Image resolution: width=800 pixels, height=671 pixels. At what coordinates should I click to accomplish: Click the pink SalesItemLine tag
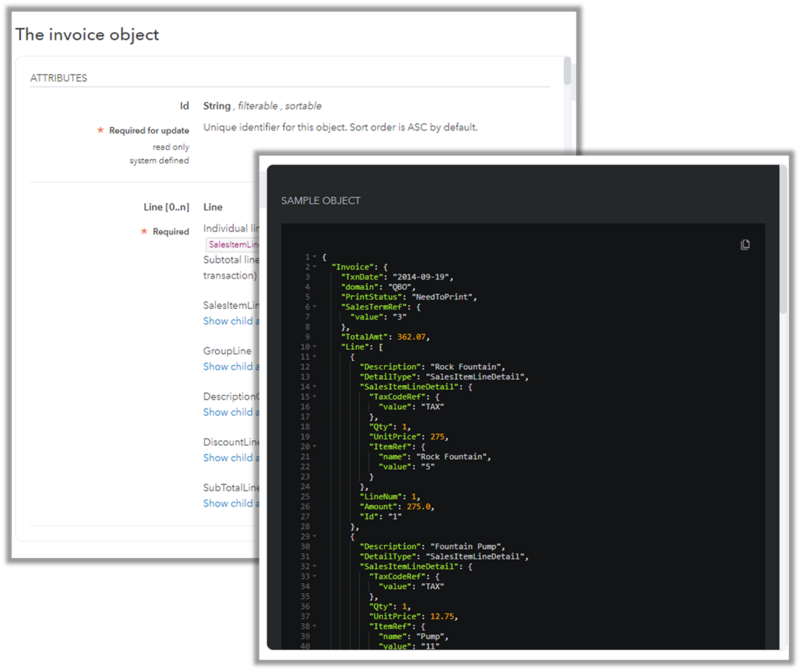click(x=233, y=244)
